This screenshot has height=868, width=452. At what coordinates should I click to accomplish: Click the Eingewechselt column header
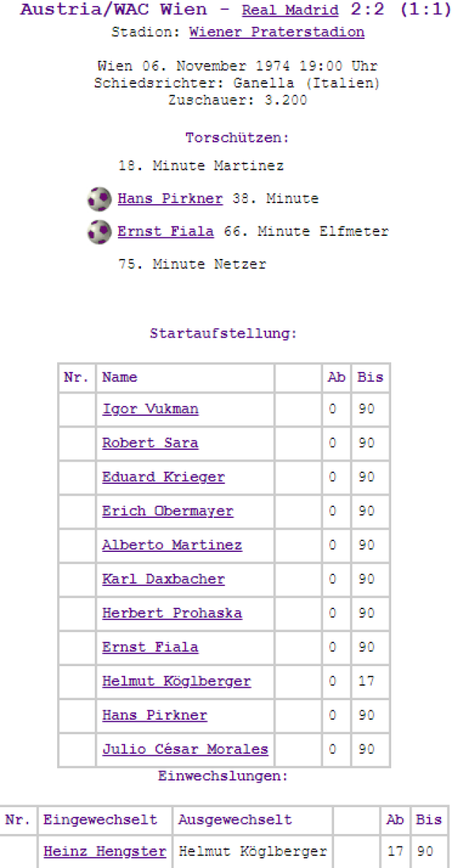pos(100,820)
